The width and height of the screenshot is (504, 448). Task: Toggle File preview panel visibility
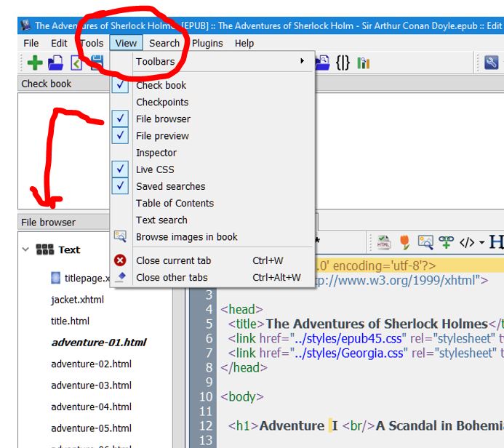tap(120, 135)
